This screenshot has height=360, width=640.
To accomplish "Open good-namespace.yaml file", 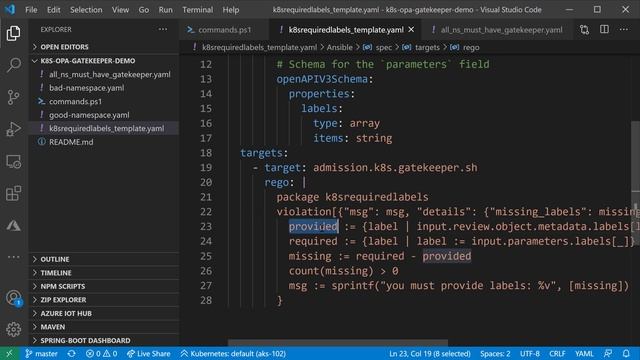I will [x=104, y=115].
